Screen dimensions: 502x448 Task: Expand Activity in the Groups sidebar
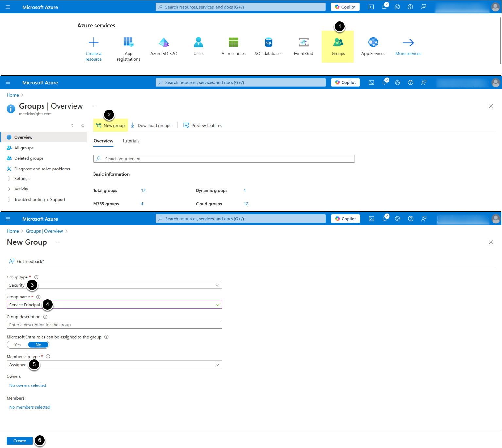[x=21, y=189]
